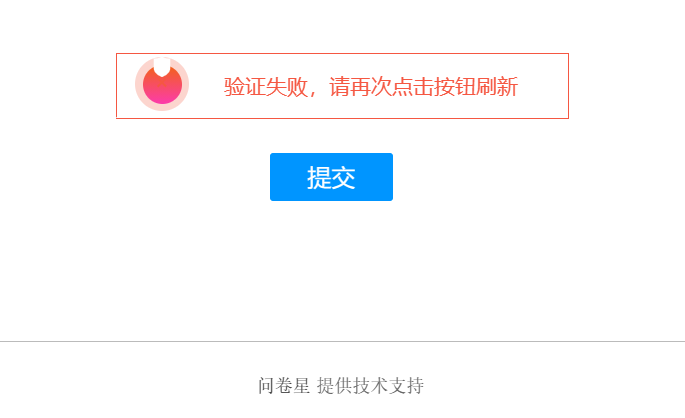Click the blank space between icon and error text
The height and width of the screenshot is (418, 685).
pos(206,86)
